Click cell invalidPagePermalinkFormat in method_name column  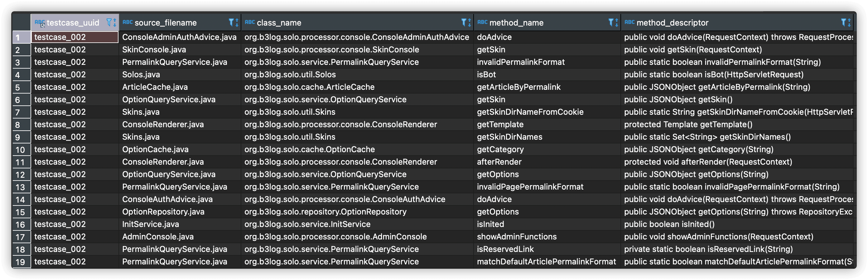[547, 187]
